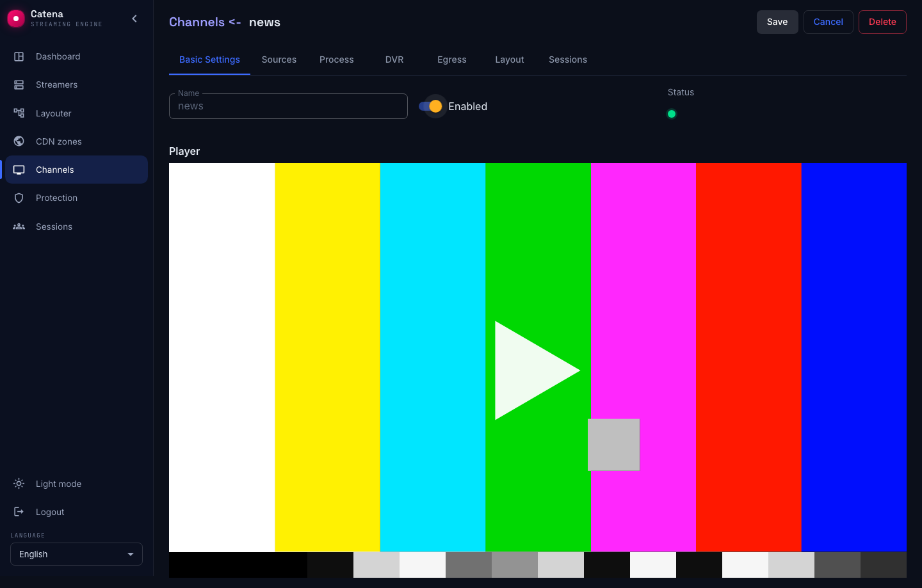This screenshot has height=588, width=922.
Task: Open Layouter via its tree icon
Action: click(x=19, y=113)
